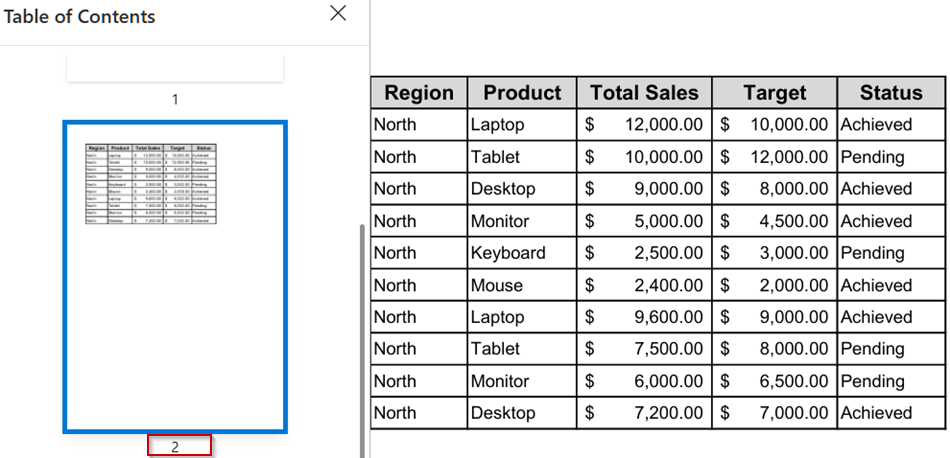Viewport: 950px width, 458px height.
Task: Click the North cell in the Mouse row
Action: click(x=419, y=285)
